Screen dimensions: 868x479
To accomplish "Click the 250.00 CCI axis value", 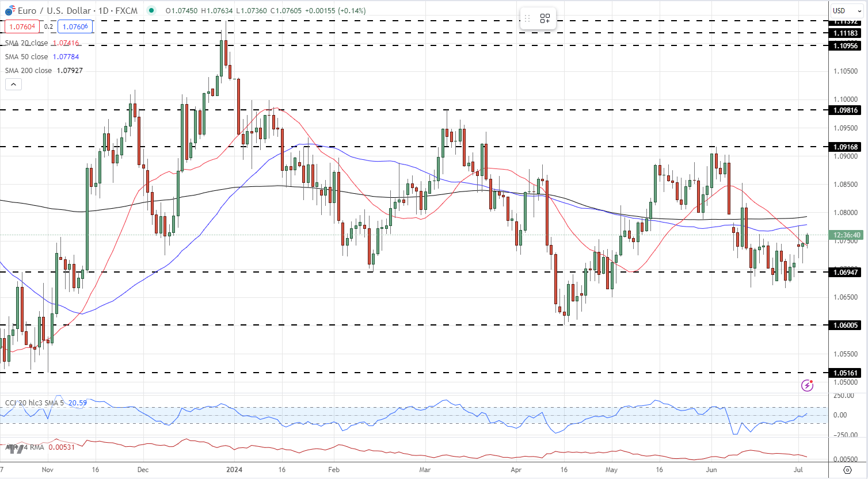I will (844, 396).
